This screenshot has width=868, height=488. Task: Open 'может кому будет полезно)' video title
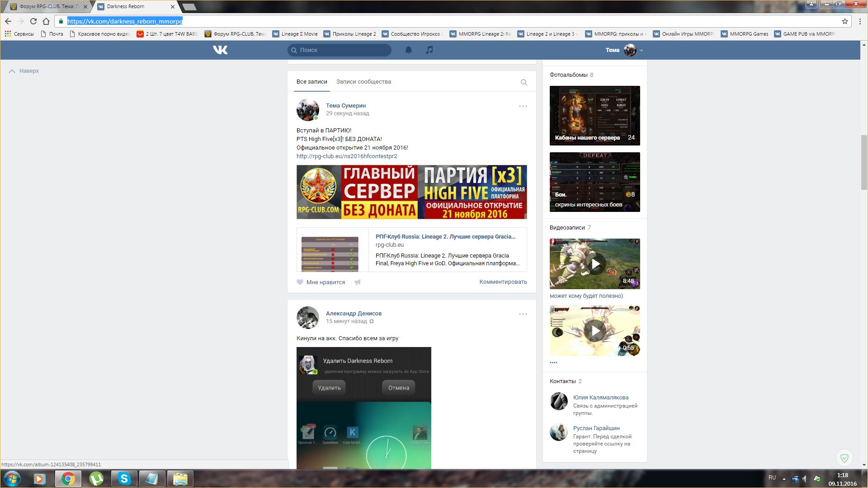(586, 296)
